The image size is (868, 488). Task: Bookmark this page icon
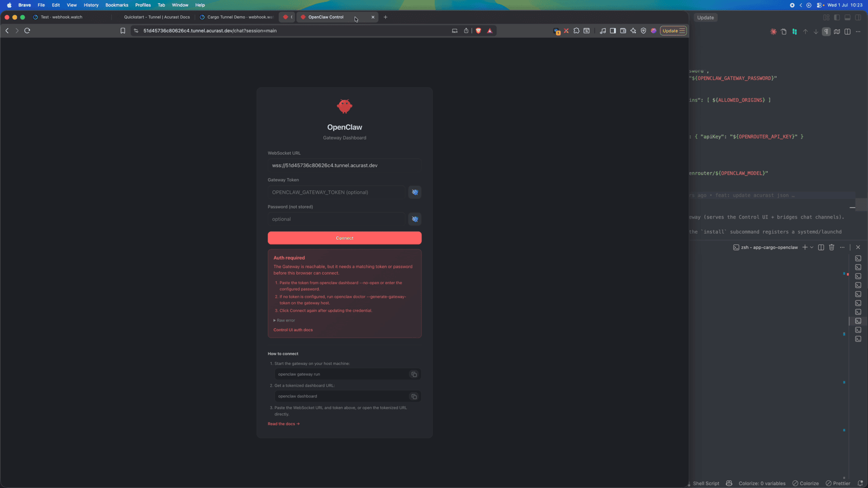click(x=123, y=31)
